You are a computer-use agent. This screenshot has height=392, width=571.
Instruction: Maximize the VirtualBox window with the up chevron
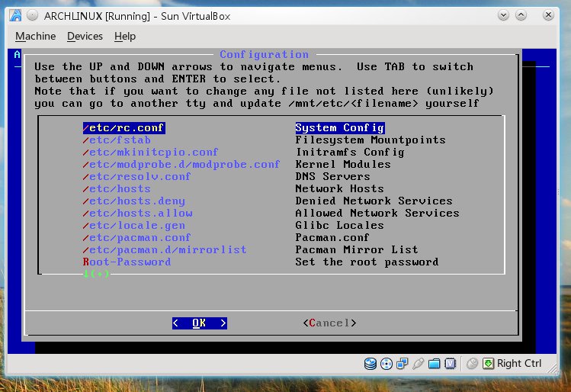pyautogui.click(x=521, y=15)
